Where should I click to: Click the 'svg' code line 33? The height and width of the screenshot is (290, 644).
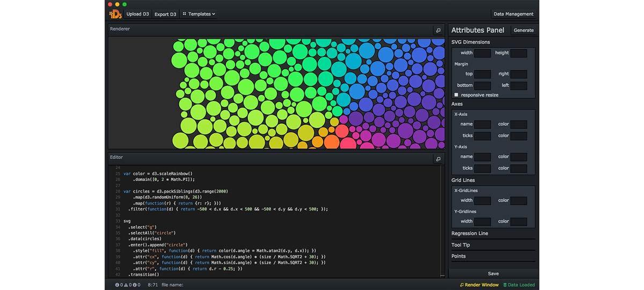point(127,221)
